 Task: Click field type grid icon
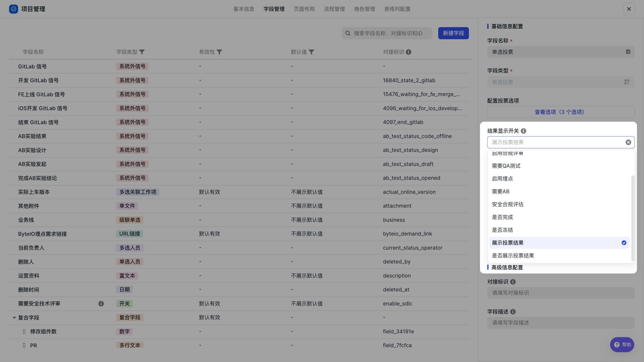627,82
